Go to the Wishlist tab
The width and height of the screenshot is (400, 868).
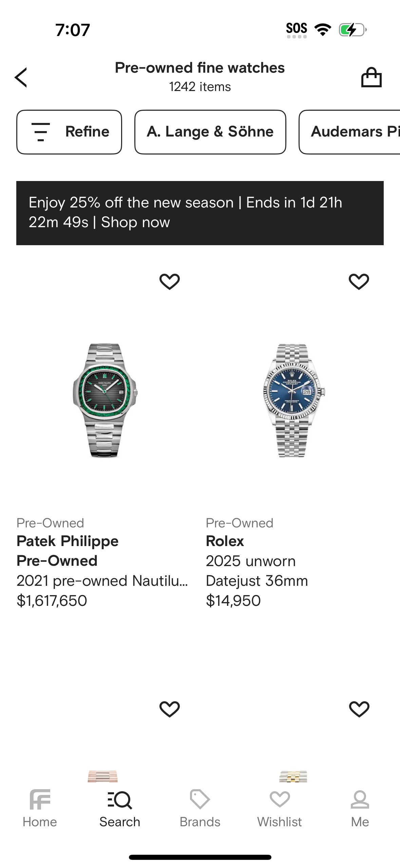click(x=280, y=808)
